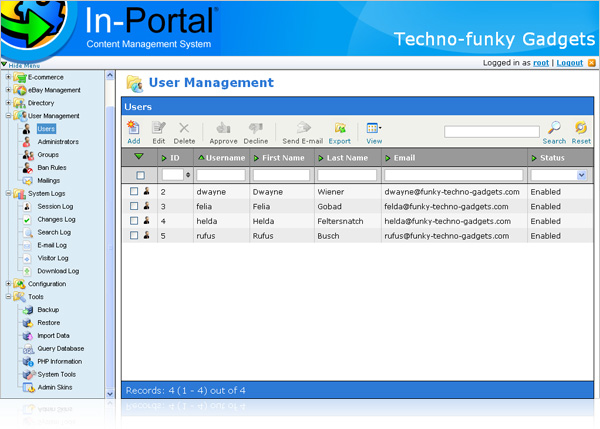This screenshot has height=429, width=600.
Task: Click the root user link
Action: (x=541, y=63)
